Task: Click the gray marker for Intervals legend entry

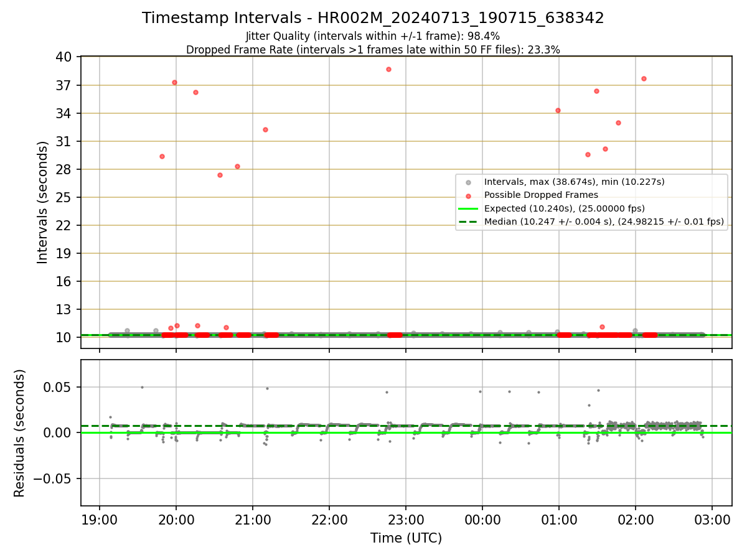Action: pyautogui.click(x=469, y=182)
